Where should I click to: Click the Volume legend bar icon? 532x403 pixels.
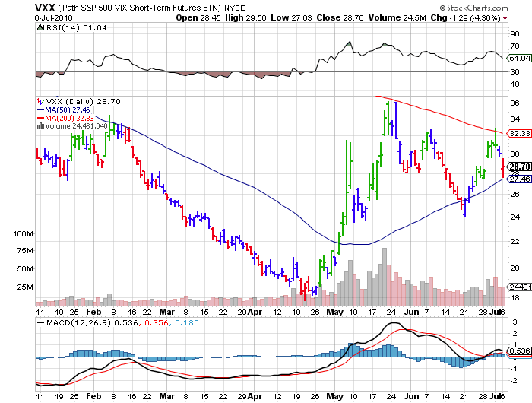click(40, 126)
